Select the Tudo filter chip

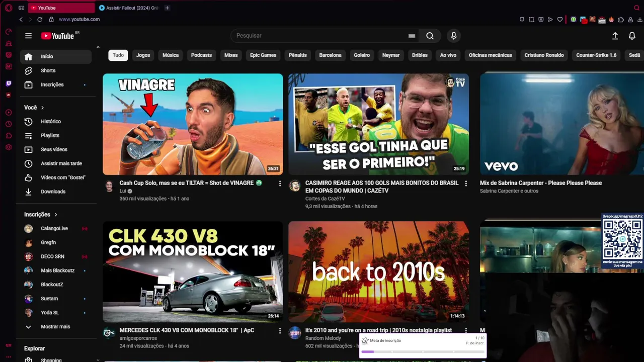click(118, 55)
